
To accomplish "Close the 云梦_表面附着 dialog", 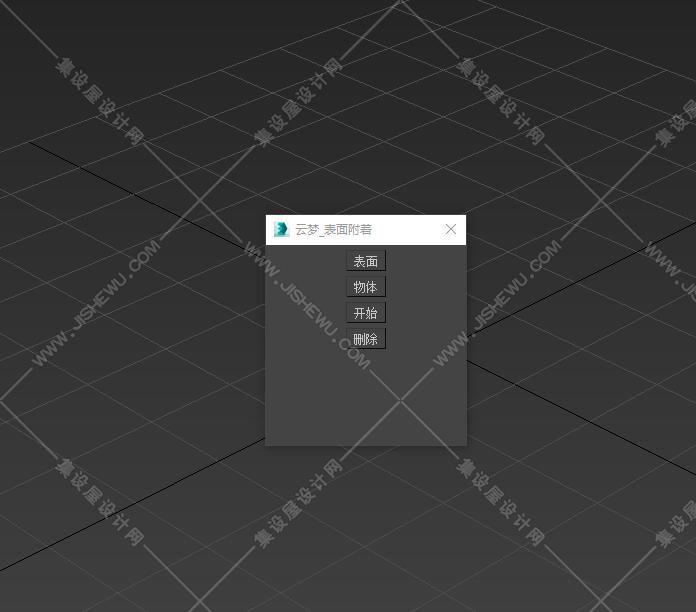I will point(451,229).
